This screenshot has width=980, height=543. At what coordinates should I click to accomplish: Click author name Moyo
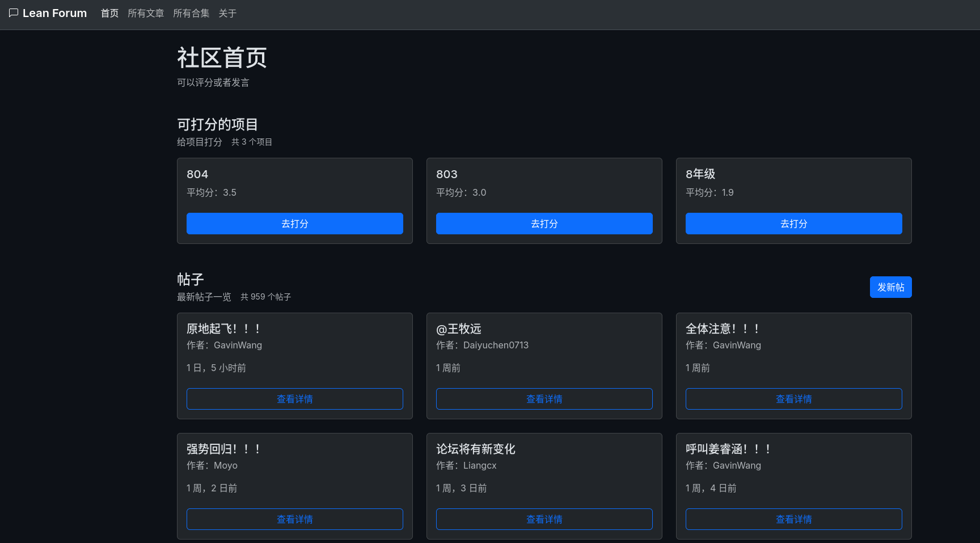pyautogui.click(x=226, y=465)
